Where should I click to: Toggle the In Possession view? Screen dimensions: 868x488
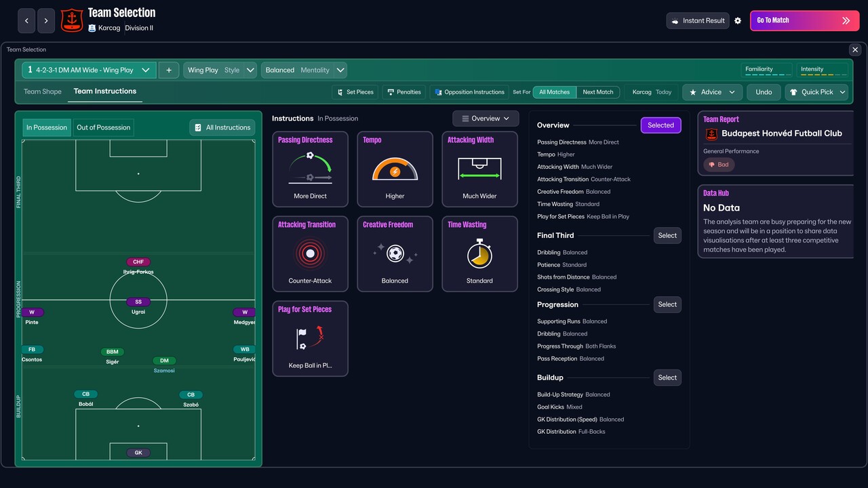tap(47, 127)
